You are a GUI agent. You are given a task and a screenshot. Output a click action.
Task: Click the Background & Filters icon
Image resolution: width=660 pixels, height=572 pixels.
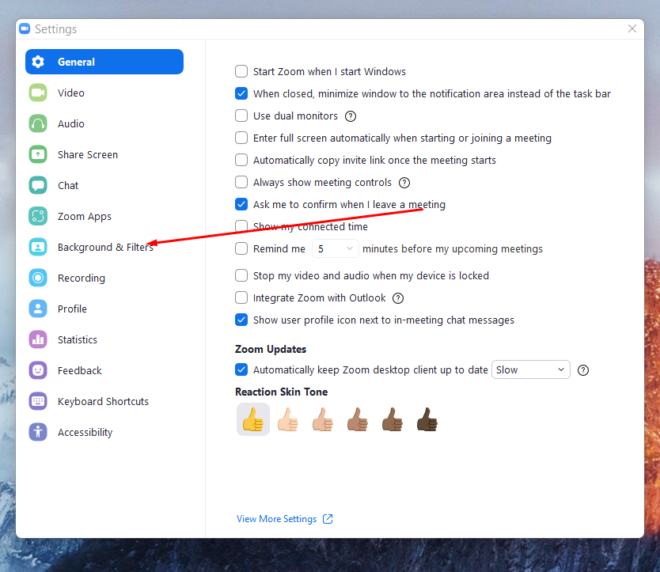click(x=38, y=247)
